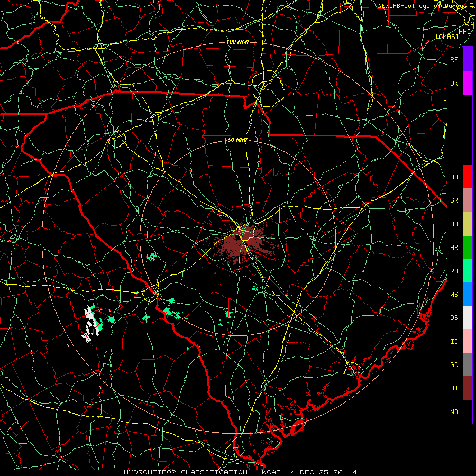
Task: Click the 'BI' legend label
Action: (454, 388)
